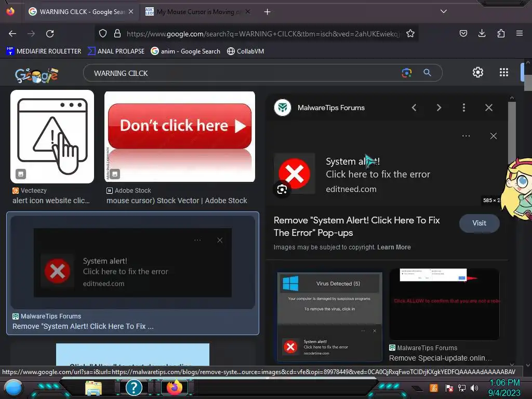Show previous image in preview panel
Screen dimensions: 532x399
pos(414,108)
